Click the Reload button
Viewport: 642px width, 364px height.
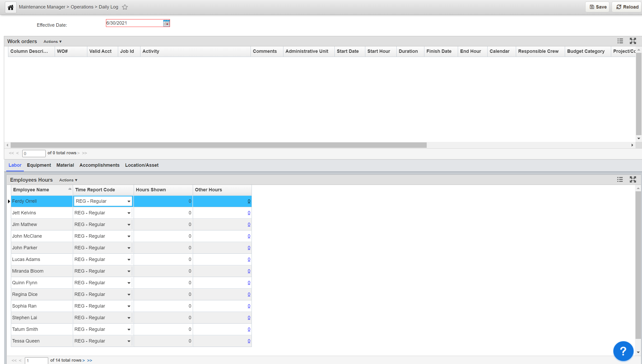click(x=627, y=7)
